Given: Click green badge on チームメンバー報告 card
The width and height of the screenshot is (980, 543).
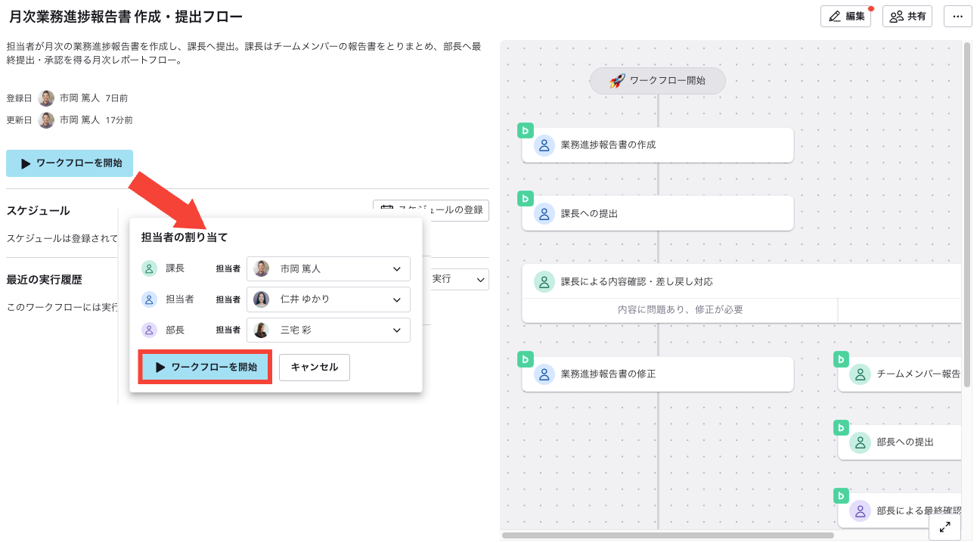Looking at the screenshot, I should click(841, 360).
